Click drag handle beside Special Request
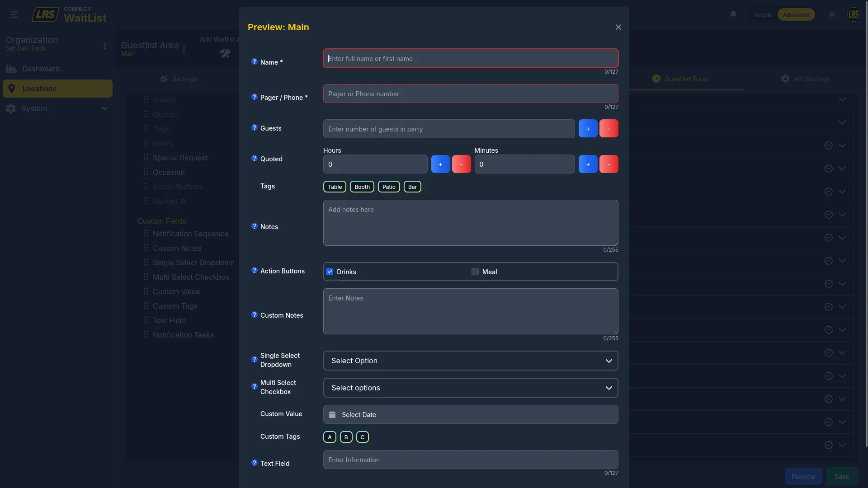This screenshot has height=488, width=868. (x=146, y=158)
